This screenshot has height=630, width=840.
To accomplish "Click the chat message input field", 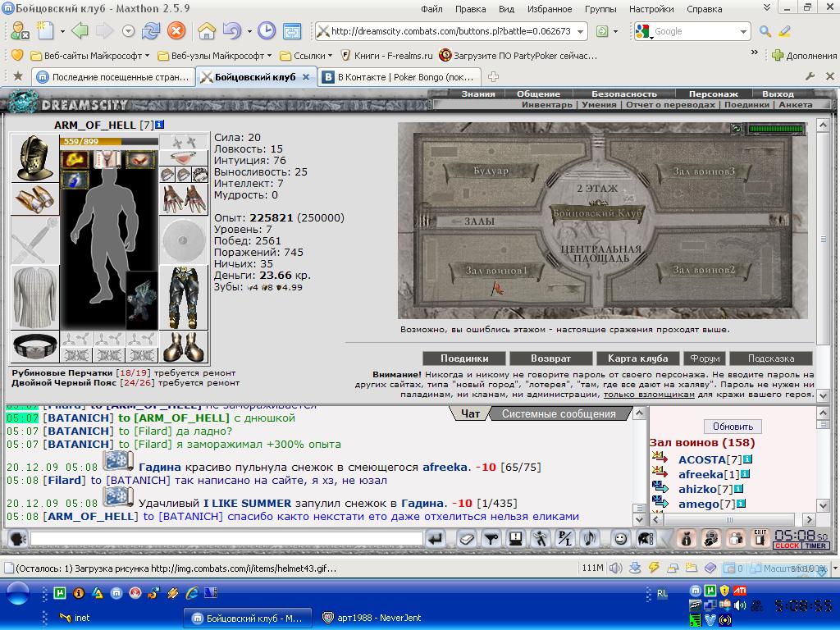I will (226, 538).
